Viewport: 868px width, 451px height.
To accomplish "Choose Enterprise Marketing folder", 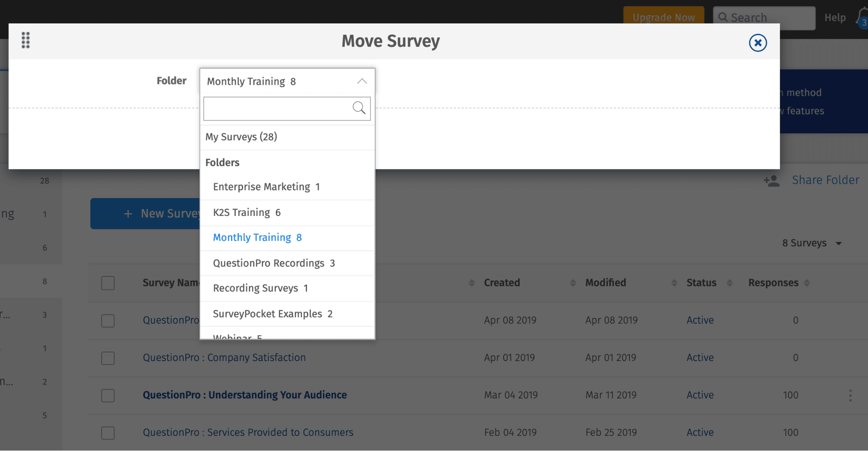I will tap(287, 187).
